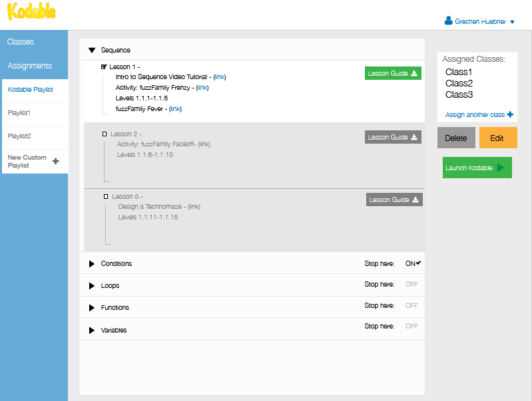Expand the Functions section

[x=92, y=308]
